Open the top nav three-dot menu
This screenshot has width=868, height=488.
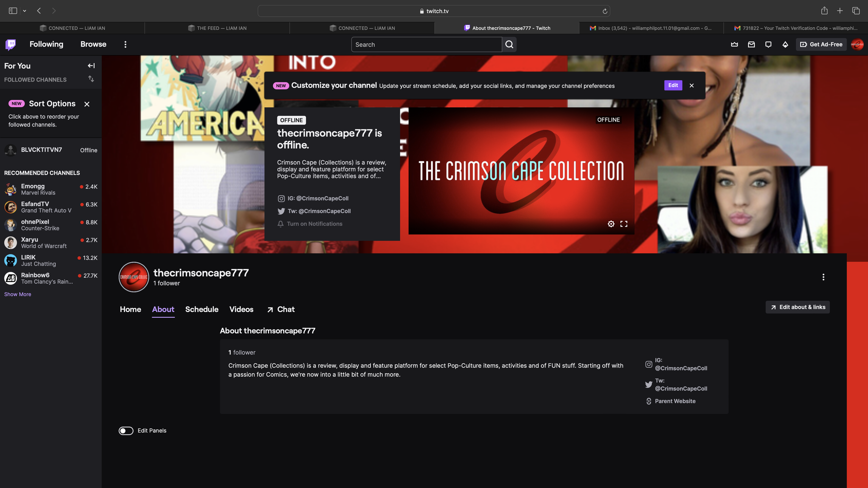pyautogui.click(x=125, y=44)
